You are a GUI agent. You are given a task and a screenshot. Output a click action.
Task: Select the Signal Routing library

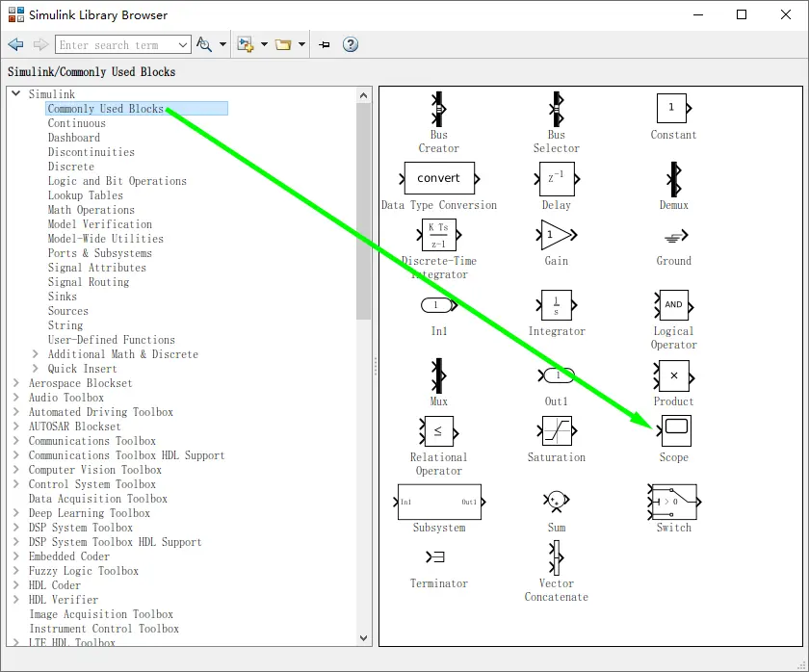click(89, 281)
